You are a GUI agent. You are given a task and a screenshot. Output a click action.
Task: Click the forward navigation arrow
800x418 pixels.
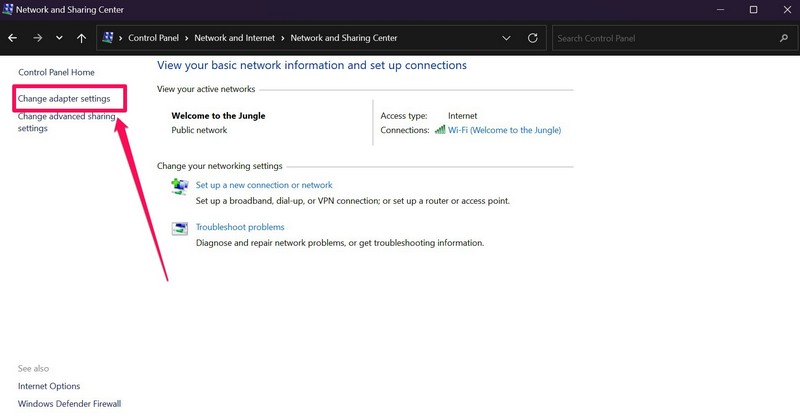click(36, 38)
